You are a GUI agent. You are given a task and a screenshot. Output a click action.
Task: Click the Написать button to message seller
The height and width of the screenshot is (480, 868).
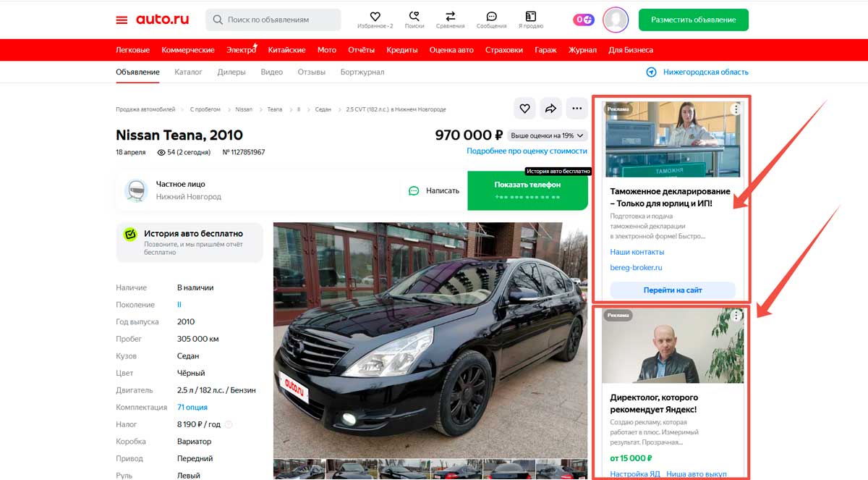coord(434,191)
